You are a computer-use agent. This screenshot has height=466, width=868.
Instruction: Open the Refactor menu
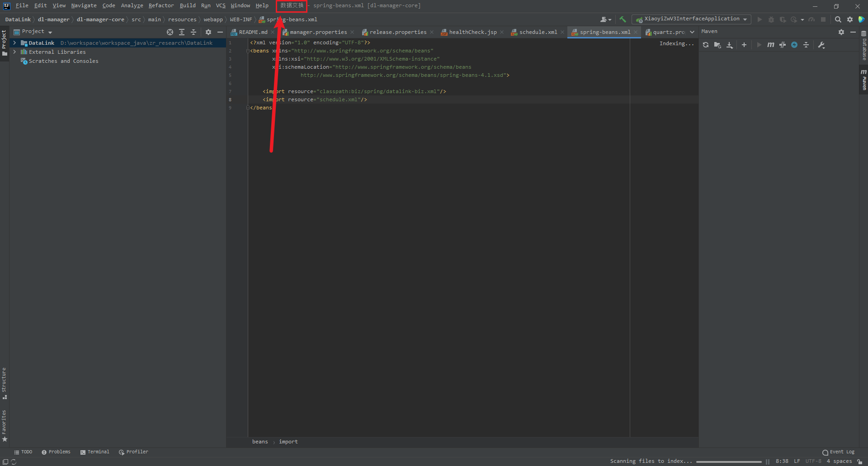161,5
